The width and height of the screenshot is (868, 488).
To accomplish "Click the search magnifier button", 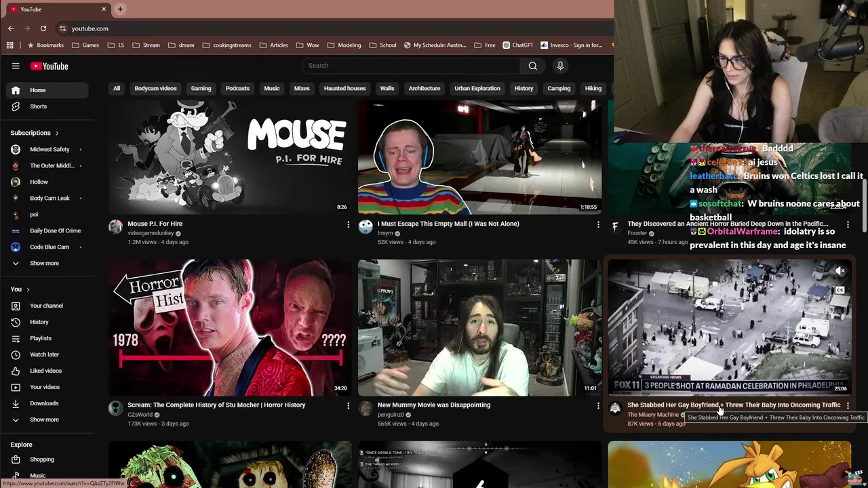I will [533, 66].
